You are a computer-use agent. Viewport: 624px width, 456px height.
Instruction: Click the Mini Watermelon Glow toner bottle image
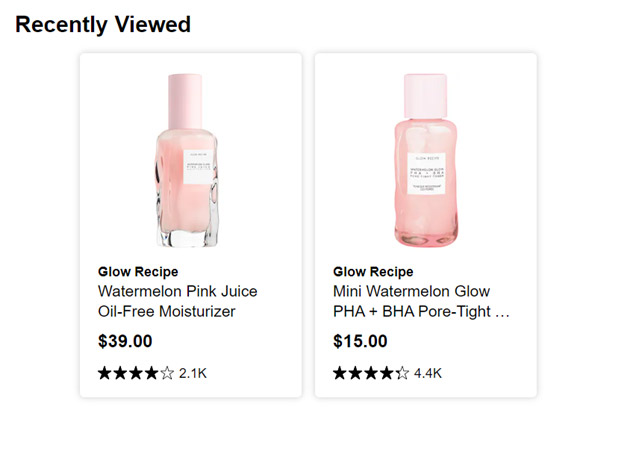pos(425,160)
